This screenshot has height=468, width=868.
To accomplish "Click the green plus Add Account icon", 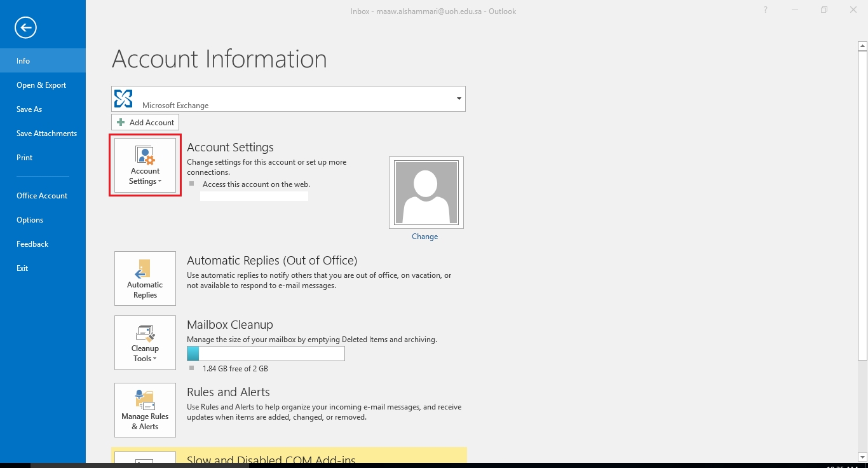I will click(x=121, y=122).
